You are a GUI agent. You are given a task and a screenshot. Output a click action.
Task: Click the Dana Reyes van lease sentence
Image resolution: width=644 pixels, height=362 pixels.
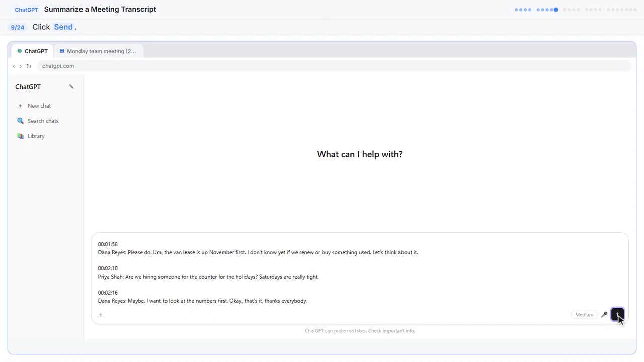(258, 252)
